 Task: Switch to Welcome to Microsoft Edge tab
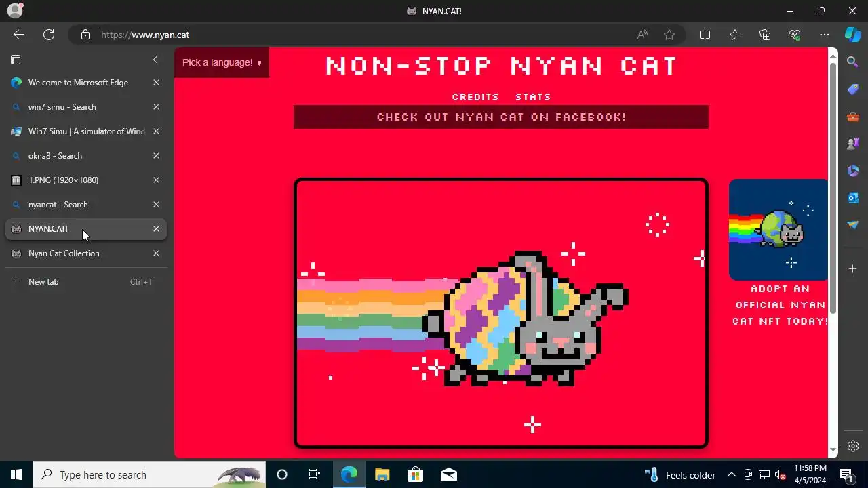click(x=86, y=83)
